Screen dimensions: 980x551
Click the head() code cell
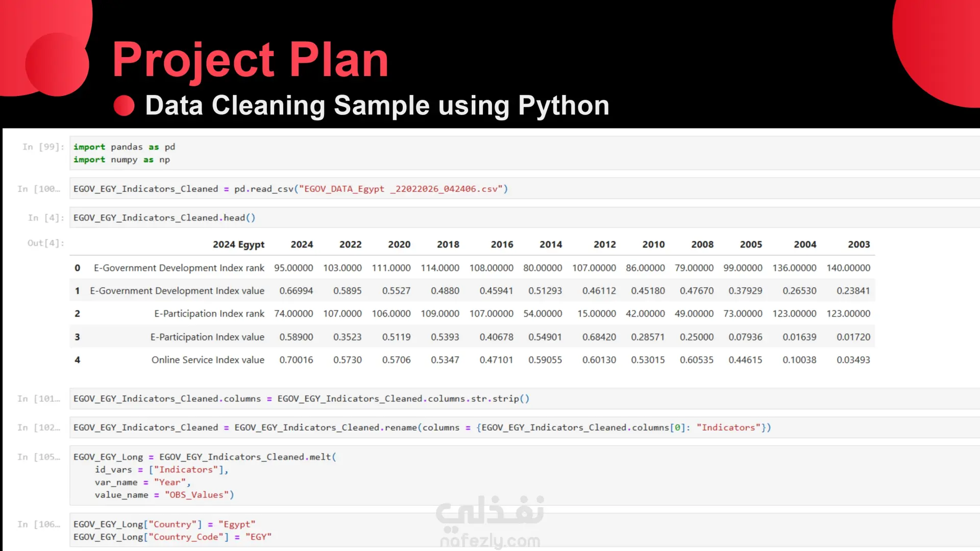(525, 218)
